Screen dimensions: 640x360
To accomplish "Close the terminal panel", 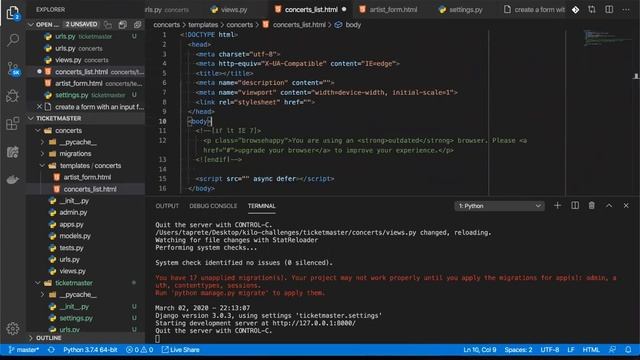I will (626, 206).
